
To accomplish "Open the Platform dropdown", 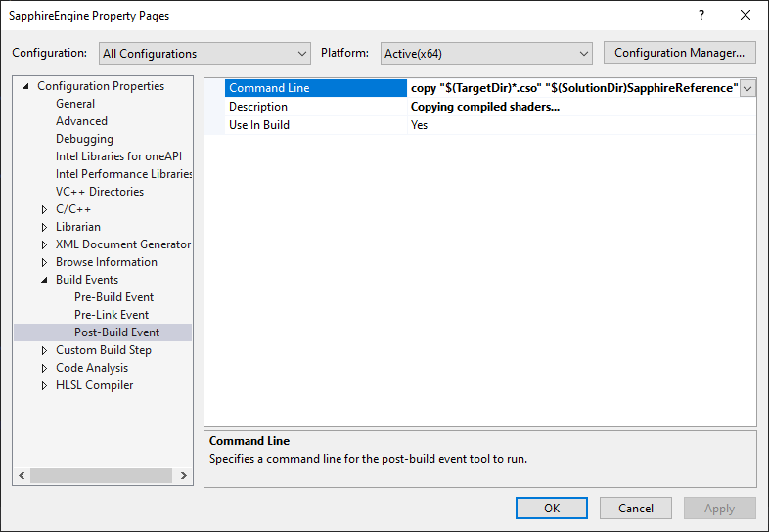I will coord(485,54).
